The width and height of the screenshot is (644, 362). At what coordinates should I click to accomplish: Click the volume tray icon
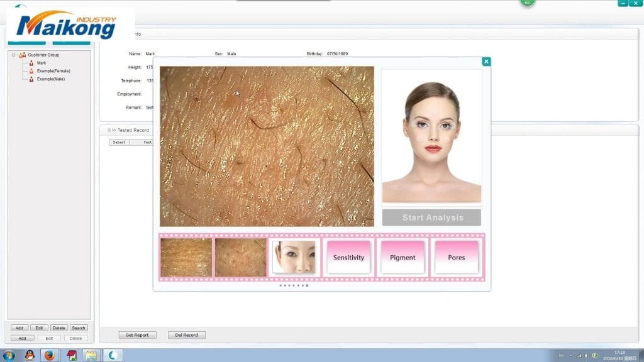(587, 356)
